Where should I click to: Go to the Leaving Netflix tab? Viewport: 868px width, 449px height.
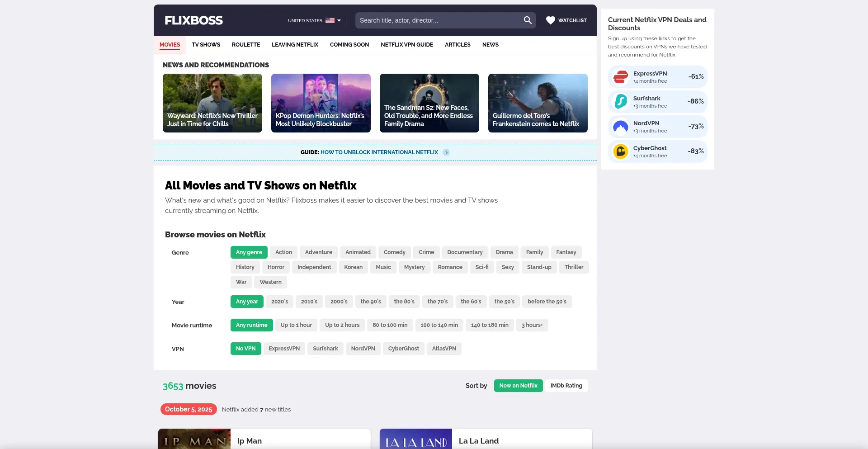[x=295, y=45]
